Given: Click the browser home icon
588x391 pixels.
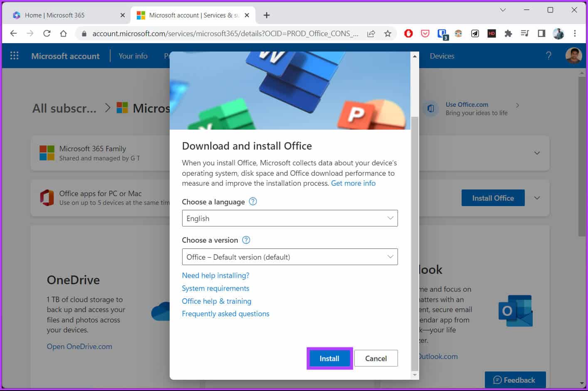Looking at the screenshot, I should [x=63, y=33].
